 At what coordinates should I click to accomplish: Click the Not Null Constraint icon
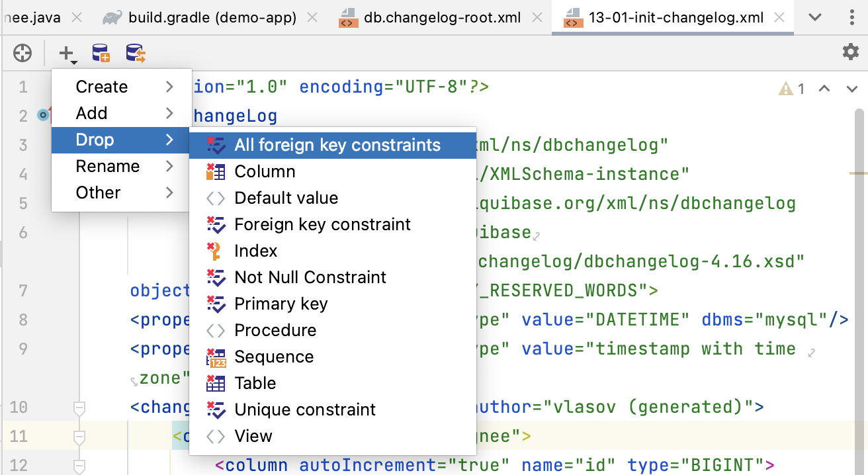216,277
